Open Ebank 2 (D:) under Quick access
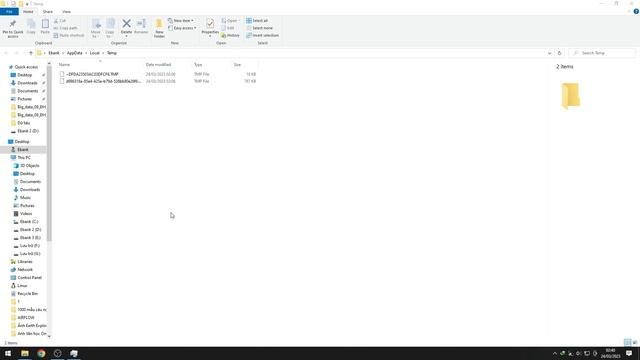This screenshot has height=360, width=640. [x=27, y=131]
